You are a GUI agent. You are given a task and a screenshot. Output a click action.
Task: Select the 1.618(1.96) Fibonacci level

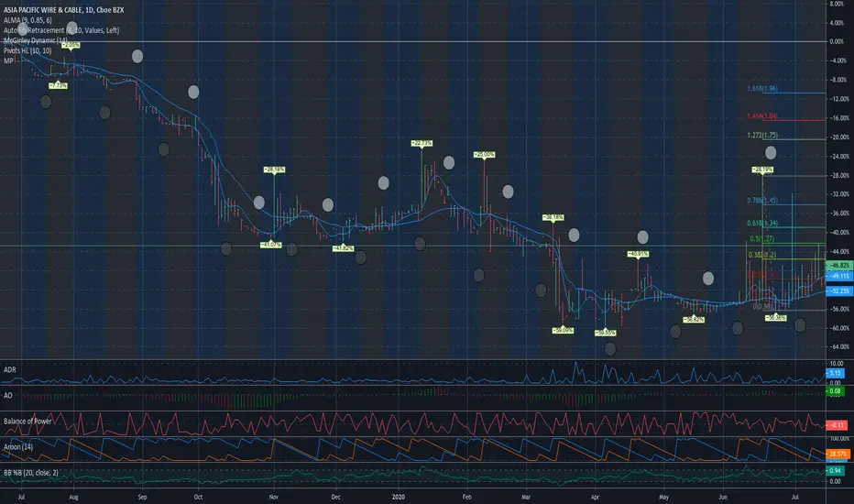tap(762, 88)
